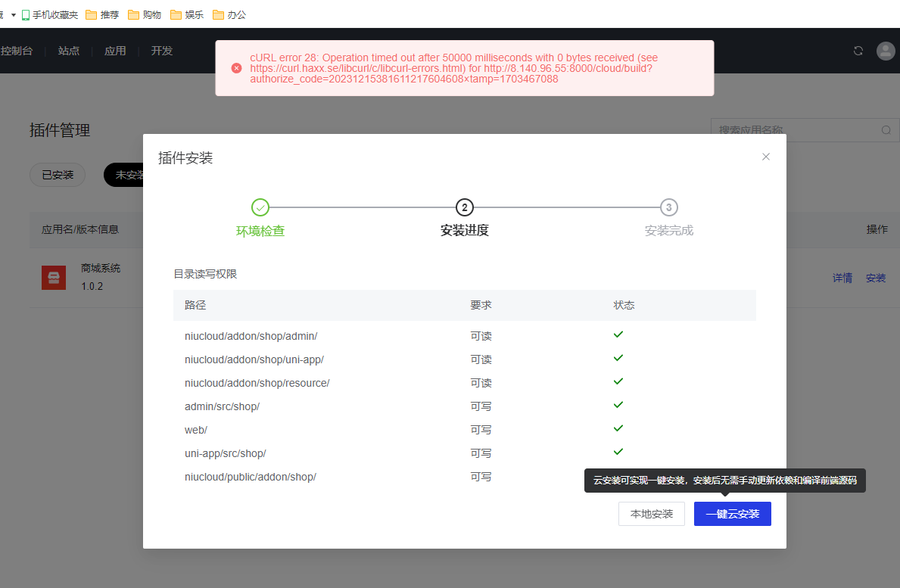
Task: Click step 3 安装完成 circle
Action: point(668,207)
